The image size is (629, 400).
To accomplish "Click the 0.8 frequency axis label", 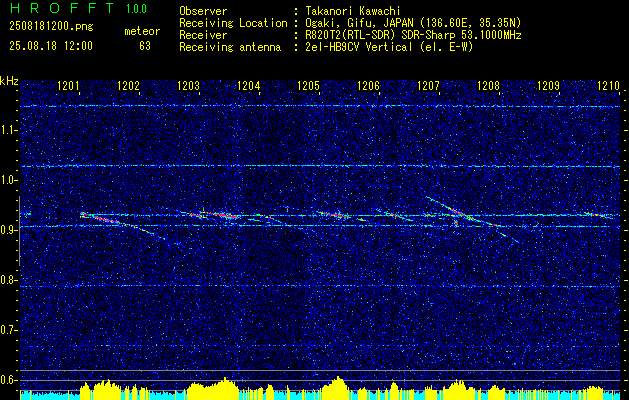I will [8, 280].
